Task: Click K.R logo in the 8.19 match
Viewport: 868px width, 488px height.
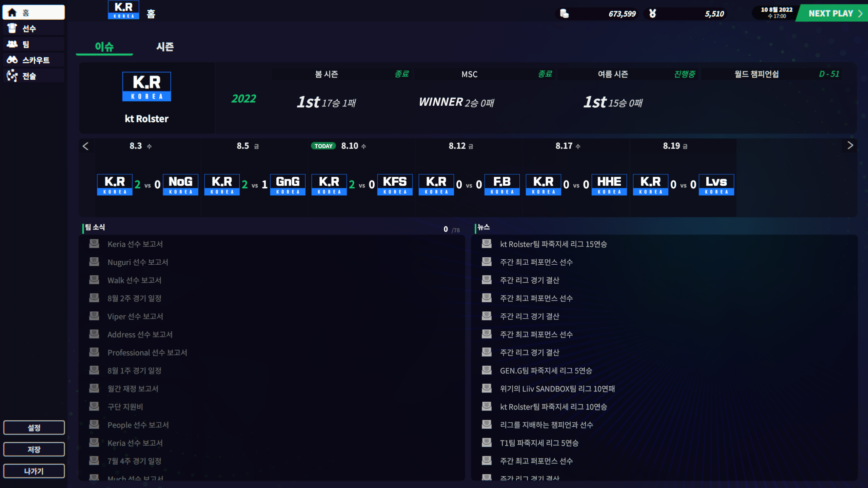Action: tap(651, 185)
